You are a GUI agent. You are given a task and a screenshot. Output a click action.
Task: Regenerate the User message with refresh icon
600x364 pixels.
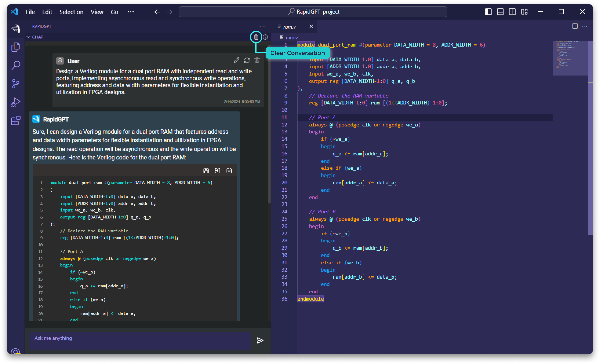(247, 60)
